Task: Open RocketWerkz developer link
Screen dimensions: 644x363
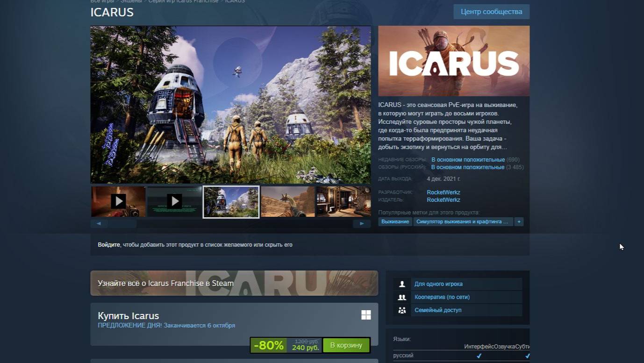Action: coord(444,192)
